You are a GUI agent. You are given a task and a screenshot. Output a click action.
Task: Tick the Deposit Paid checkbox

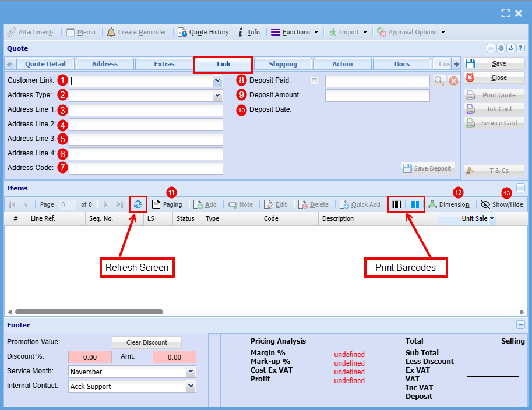315,81
